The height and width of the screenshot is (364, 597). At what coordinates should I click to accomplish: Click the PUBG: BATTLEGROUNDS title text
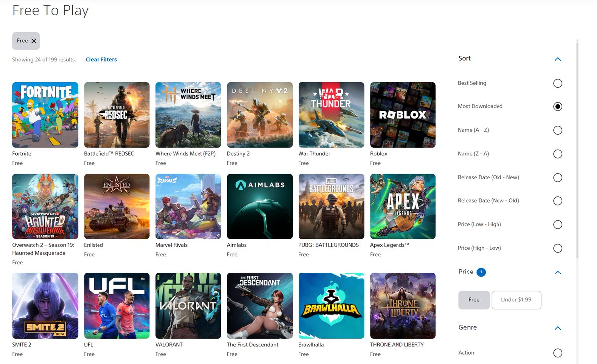(328, 245)
